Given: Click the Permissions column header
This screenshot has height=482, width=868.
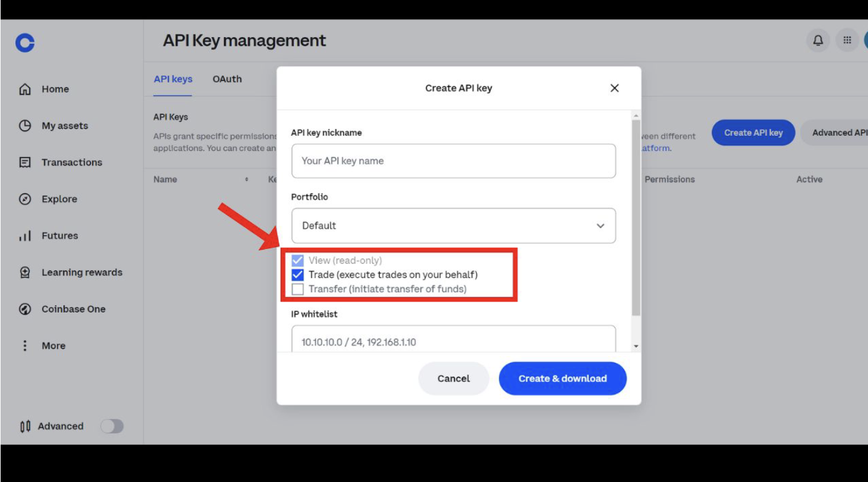Looking at the screenshot, I should [x=670, y=179].
